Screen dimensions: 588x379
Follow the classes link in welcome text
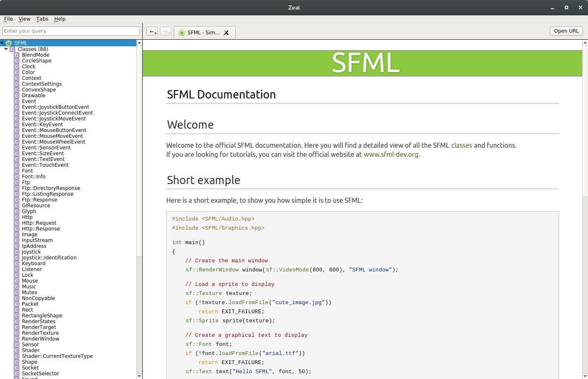(x=461, y=146)
